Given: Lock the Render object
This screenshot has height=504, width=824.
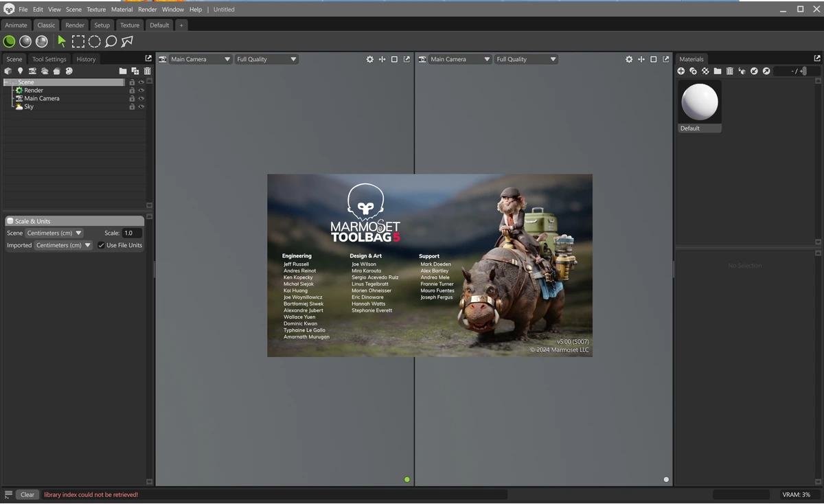Looking at the screenshot, I should (x=132, y=91).
